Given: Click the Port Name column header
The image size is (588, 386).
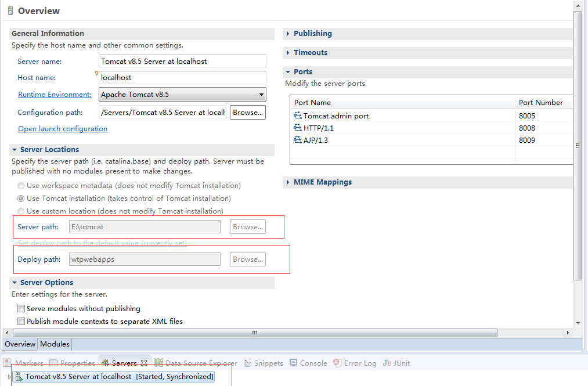Looking at the screenshot, I should tap(402, 102).
